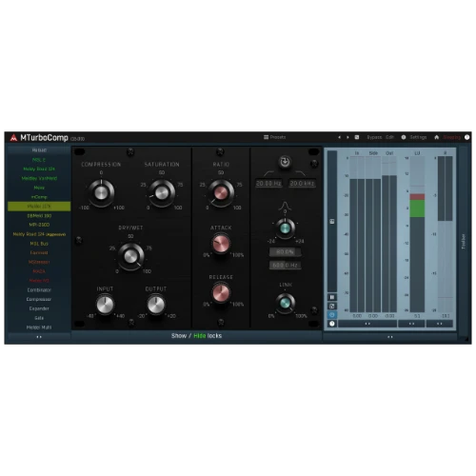Click the 20.00 Hz high-pass frequency field
The width and height of the screenshot is (476, 476).
[x=268, y=184]
